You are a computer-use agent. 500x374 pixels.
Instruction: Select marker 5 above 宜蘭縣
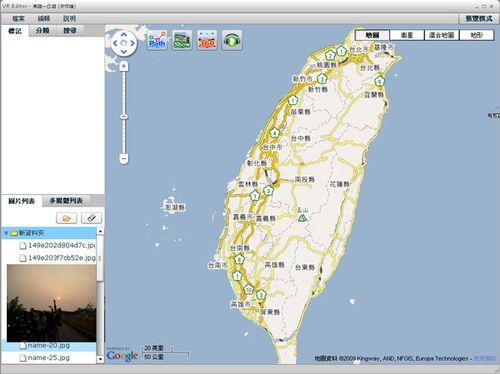click(x=379, y=81)
